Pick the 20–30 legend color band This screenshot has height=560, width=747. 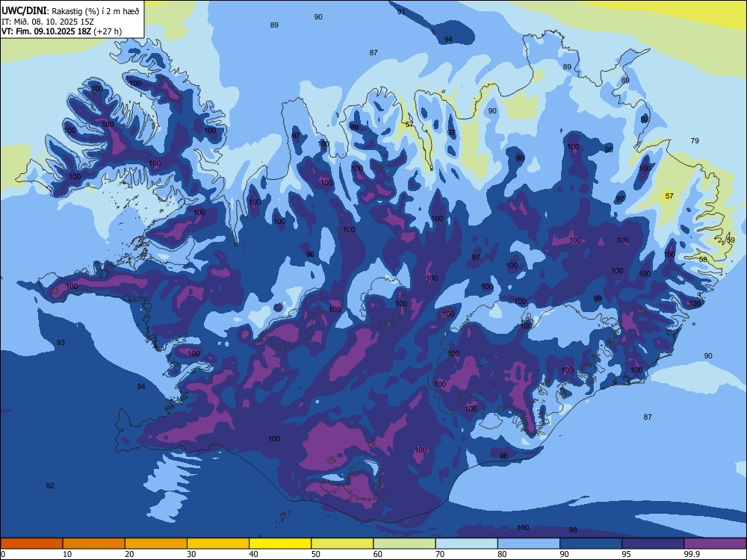156,544
